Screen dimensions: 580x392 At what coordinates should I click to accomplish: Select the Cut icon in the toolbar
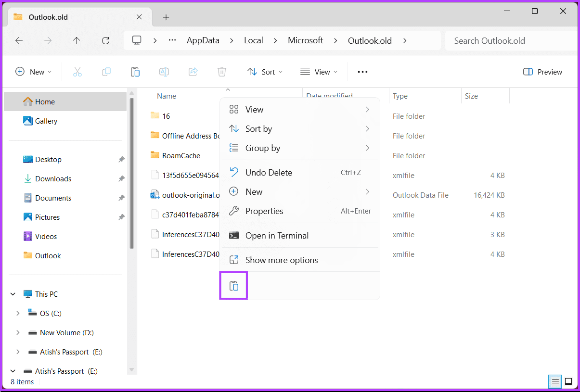click(77, 71)
